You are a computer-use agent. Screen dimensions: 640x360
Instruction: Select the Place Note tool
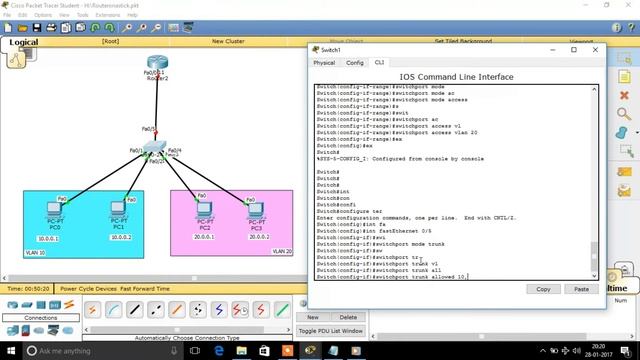tap(624, 77)
